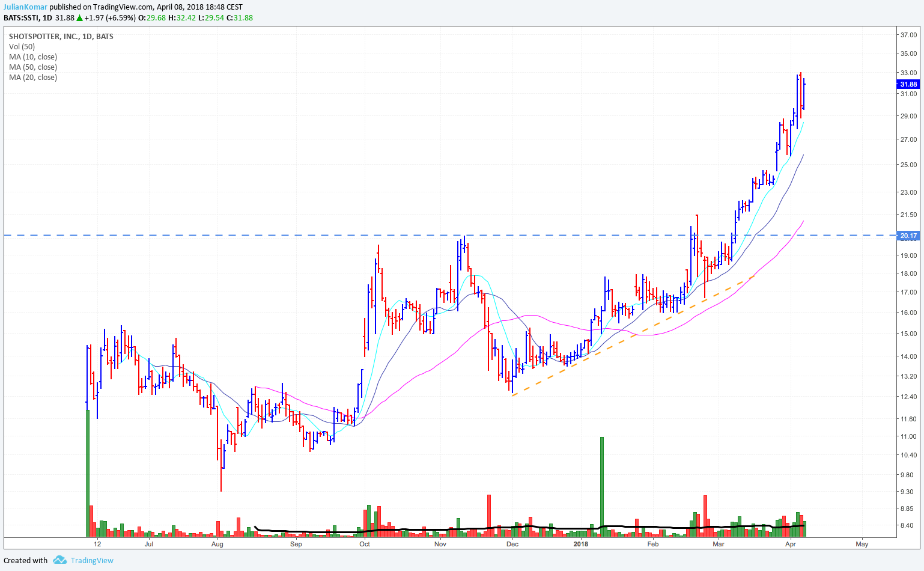Image resolution: width=924 pixels, height=571 pixels.
Task: Click the 37.00 price axis label
Action: click(x=908, y=35)
